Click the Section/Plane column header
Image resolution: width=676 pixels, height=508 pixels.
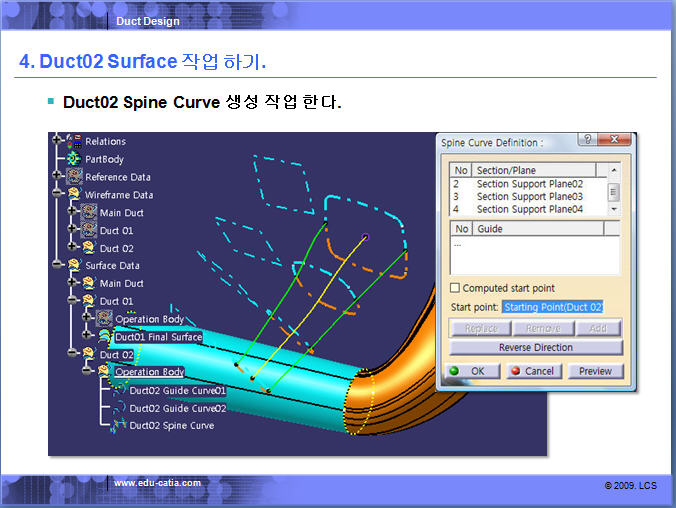click(534, 170)
